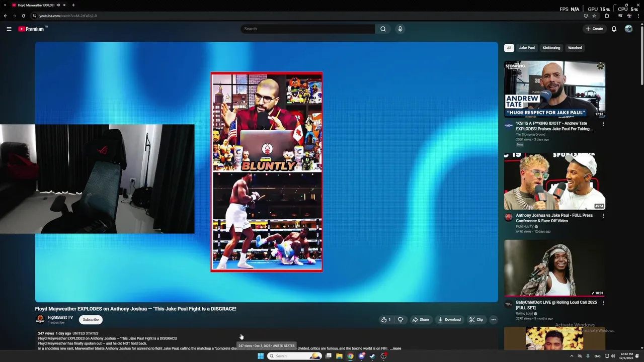644x362 pixels.
Task: Click the Create button
Action: [x=594, y=29]
